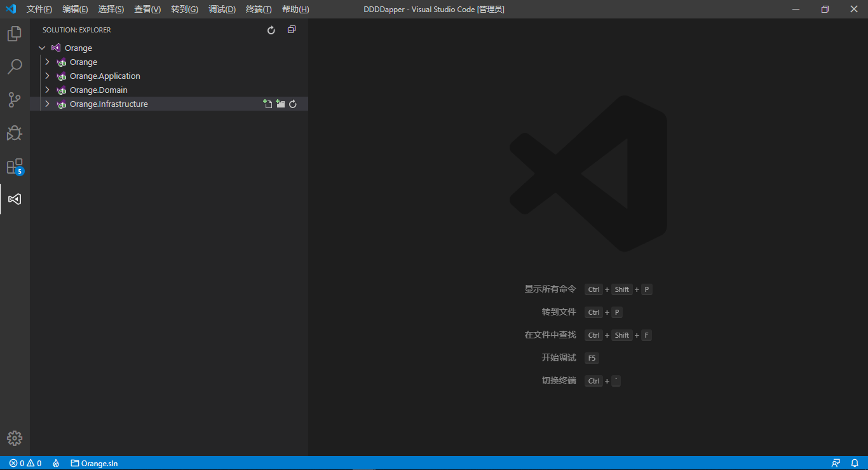
Task: Expand the Orange project chevron
Action: click(x=47, y=62)
